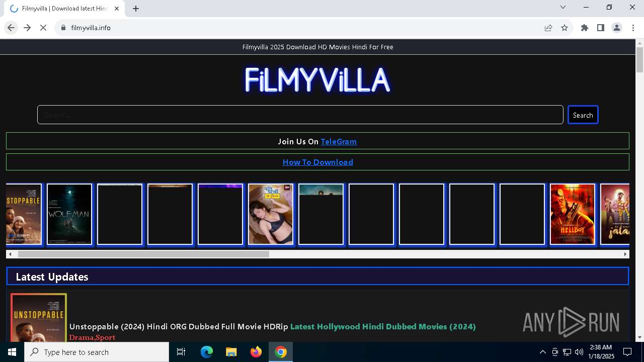Show hidden system tray icons
The width and height of the screenshot is (644, 362).
(542, 352)
